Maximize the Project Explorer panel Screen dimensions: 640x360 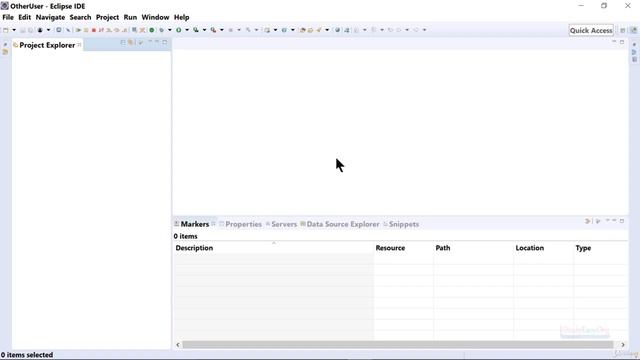pos(165,42)
